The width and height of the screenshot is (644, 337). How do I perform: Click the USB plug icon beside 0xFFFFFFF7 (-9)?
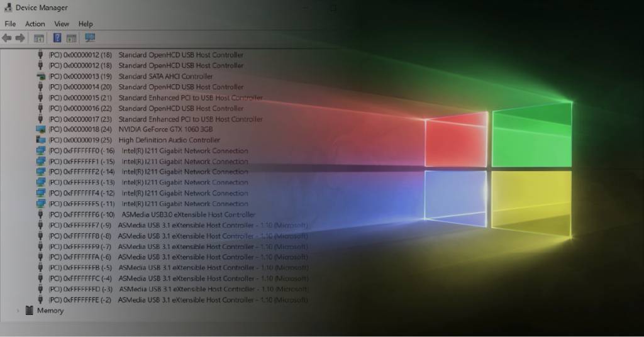click(x=40, y=225)
